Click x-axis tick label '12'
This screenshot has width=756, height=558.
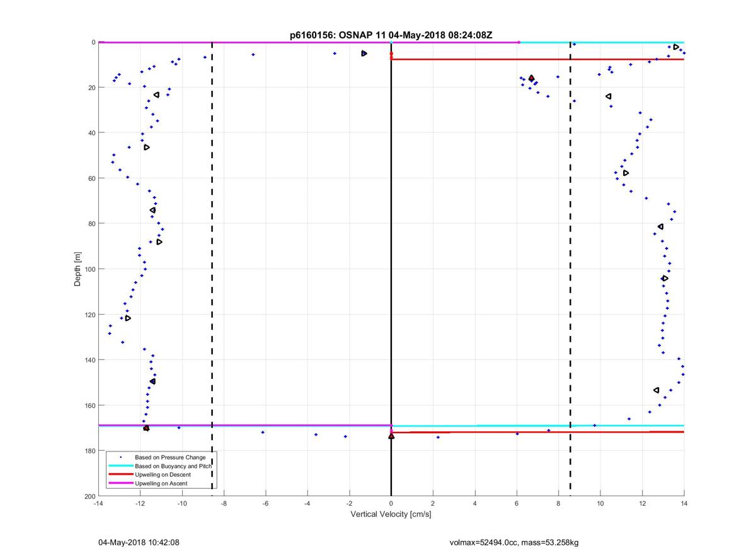(x=642, y=503)
